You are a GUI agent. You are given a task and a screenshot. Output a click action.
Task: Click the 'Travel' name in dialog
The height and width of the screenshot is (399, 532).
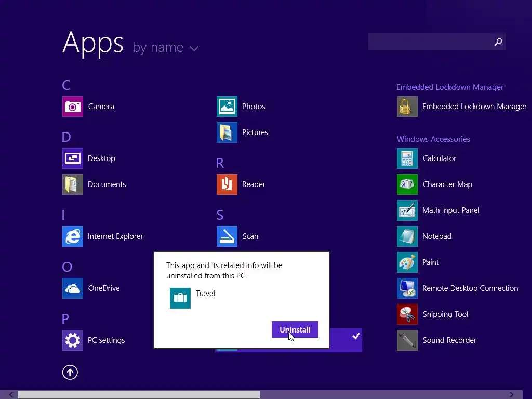click(205, 294)
